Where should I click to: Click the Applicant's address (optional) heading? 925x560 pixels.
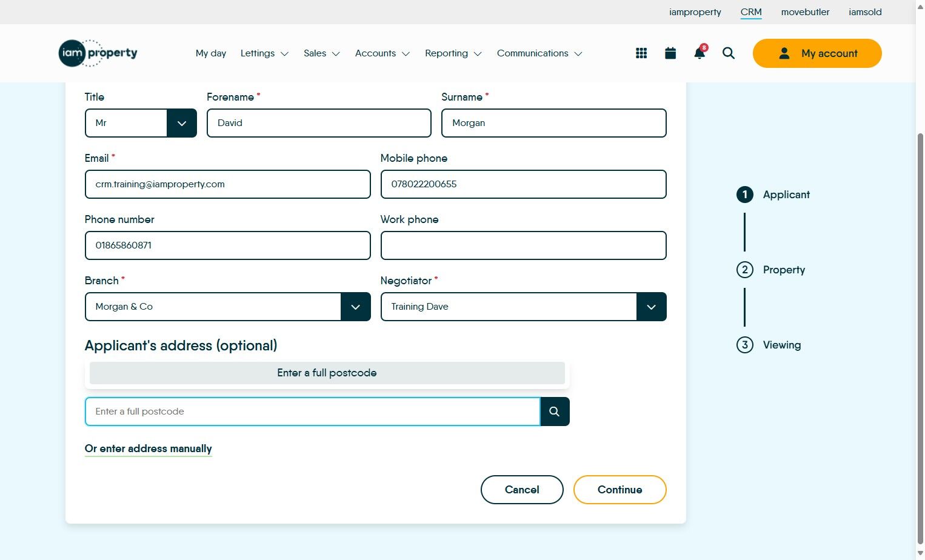(181, 345)
